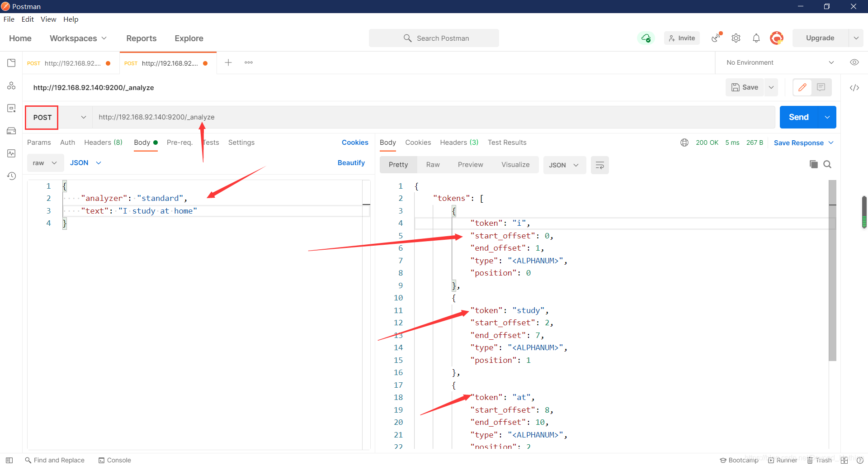This screenshot has height=466, width=868.
Task: Switch response view to Raw
Action: 433,165
